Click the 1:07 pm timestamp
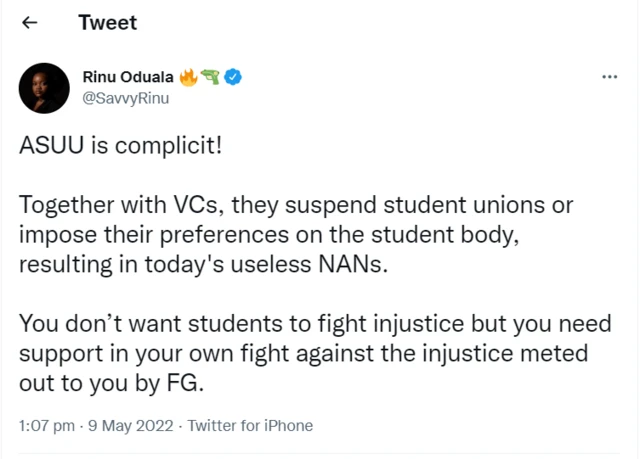Screen dimensions: 640x459 pos(46,426)
